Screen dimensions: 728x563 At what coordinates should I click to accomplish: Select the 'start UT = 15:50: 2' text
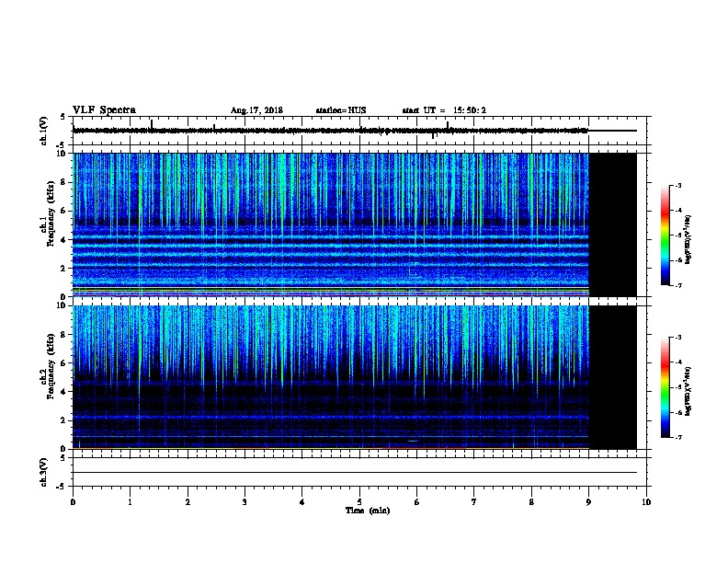pyautogui.click(x=444, y=110)
